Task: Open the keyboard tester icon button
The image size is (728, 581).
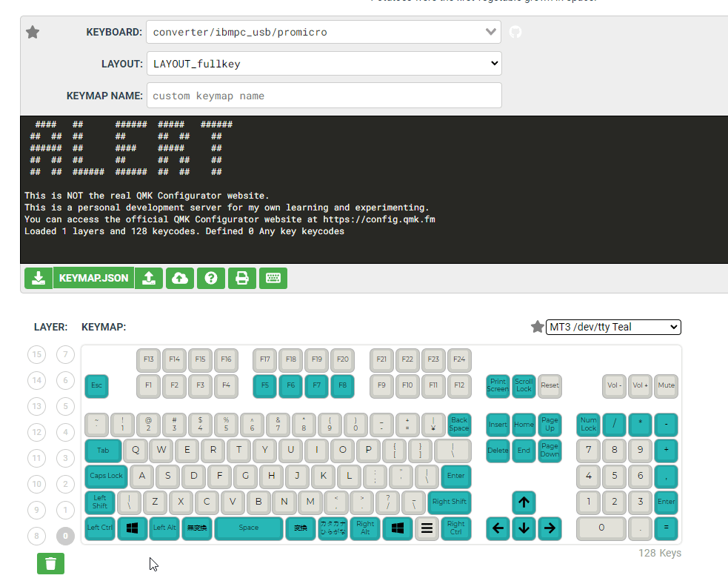Action: click(x=273, y=278)
